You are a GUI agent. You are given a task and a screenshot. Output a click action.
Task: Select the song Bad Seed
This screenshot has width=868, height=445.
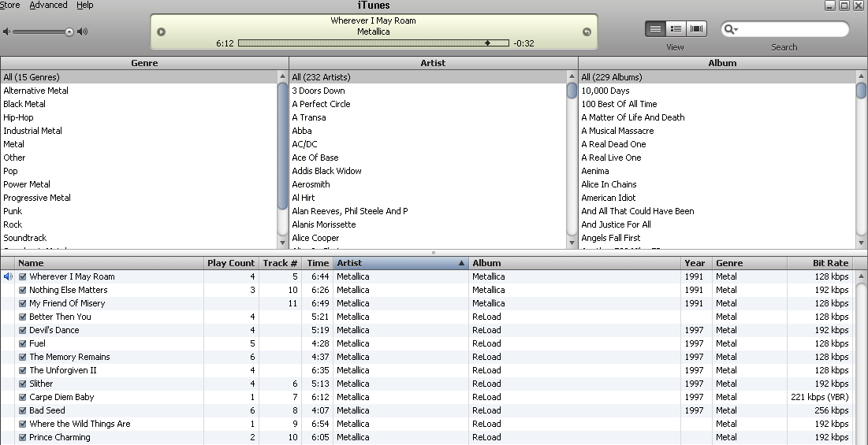tap(47, 410)
